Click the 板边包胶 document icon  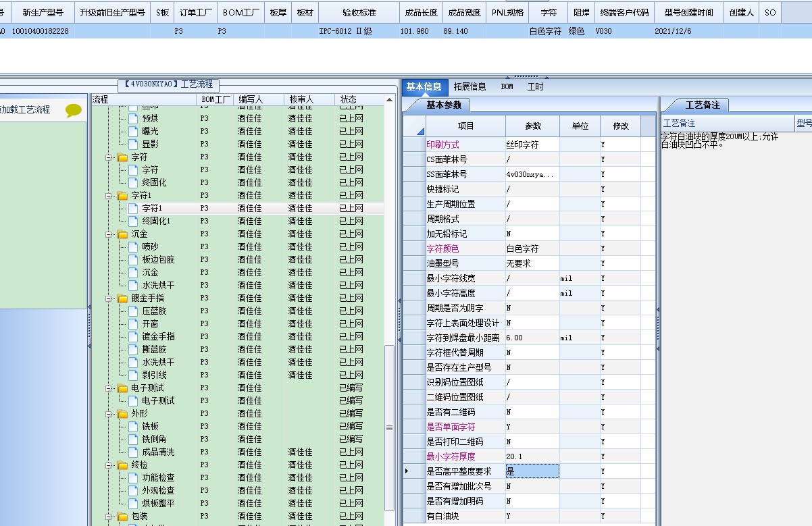click(x=133, y=259)
